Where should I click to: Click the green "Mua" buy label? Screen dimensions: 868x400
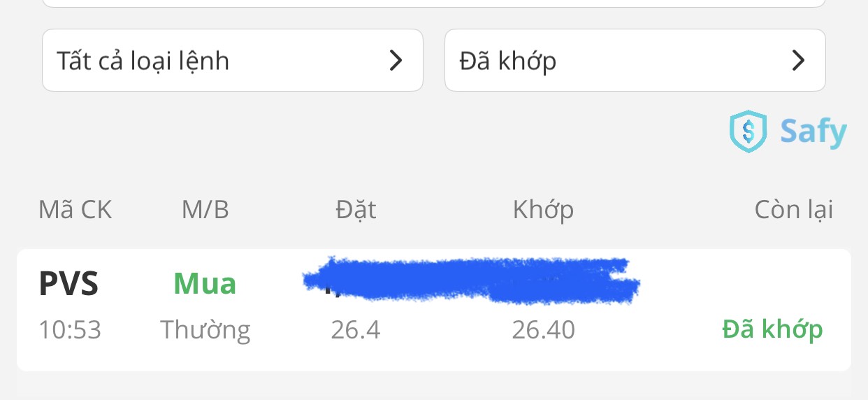[205, 284]
